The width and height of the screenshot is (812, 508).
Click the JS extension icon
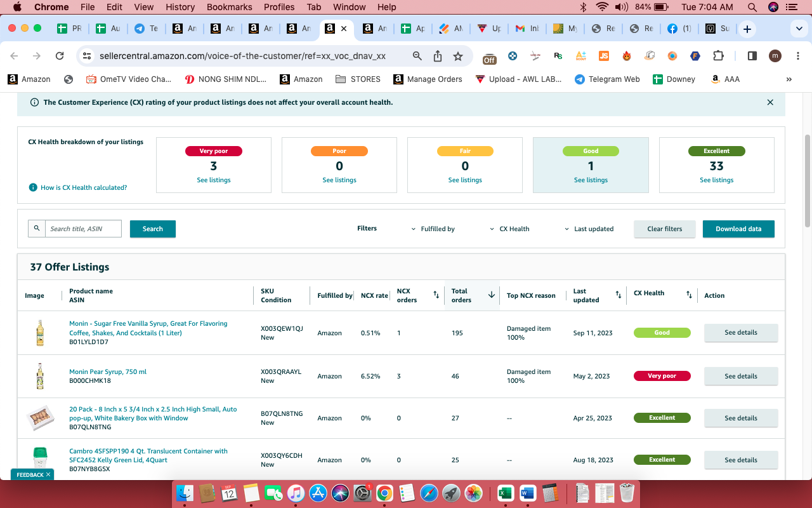(x=604, y=56)
